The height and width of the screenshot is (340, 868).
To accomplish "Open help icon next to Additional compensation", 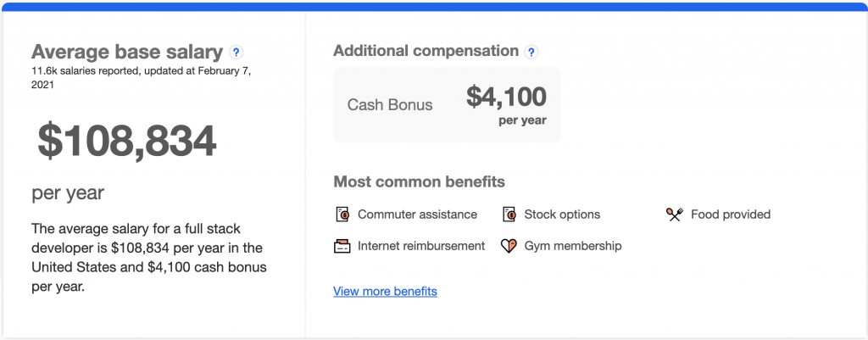I will pyautogui.click(x=531, y=52).
